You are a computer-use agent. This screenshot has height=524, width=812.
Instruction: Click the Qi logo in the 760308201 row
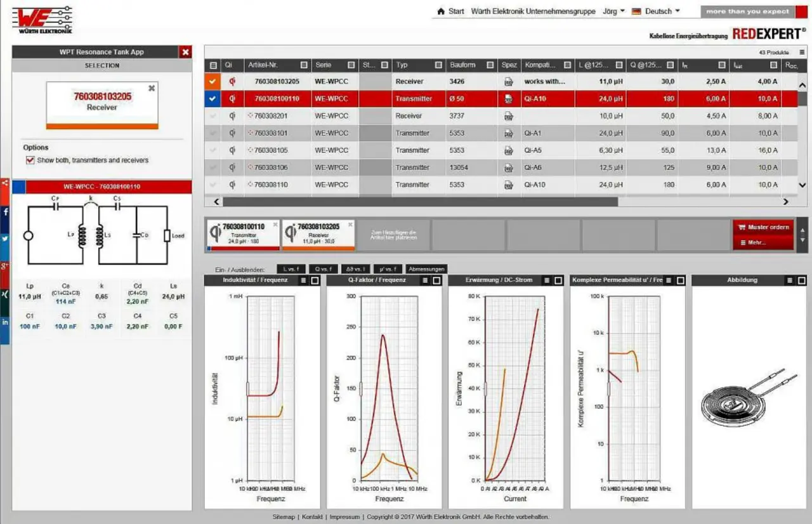232,116
